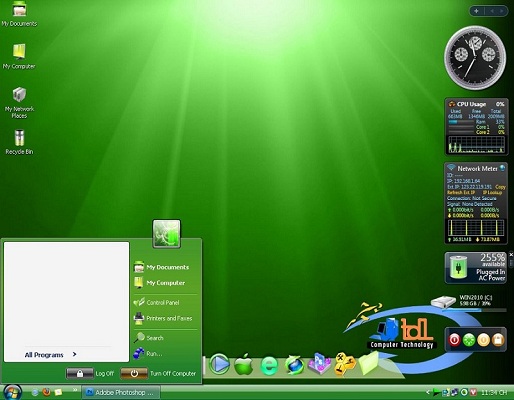Screen dimensions: 514x400
Task: Click the green restart gadget button
Action: tap(469, 340)
